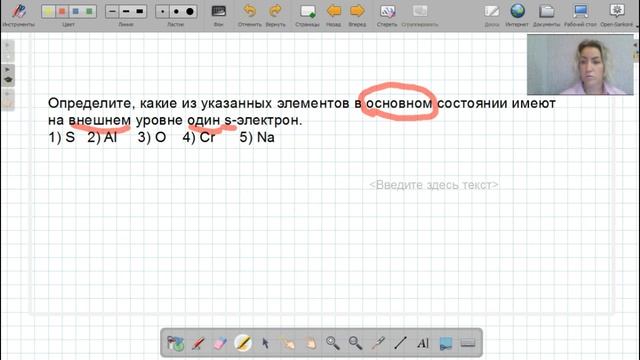Pick the red pen color

[x=62, y=11]
